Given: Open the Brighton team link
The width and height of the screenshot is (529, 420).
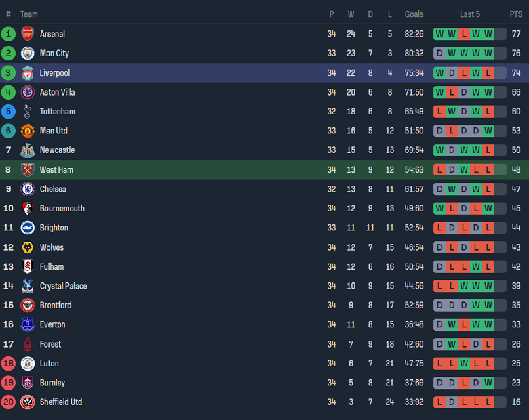Looking at the screenshot, I should [x=54, y=228].
